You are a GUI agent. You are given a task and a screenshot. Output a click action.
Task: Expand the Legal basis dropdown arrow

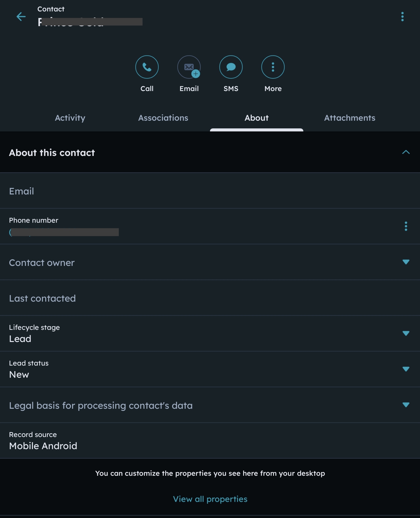point(406,405)
